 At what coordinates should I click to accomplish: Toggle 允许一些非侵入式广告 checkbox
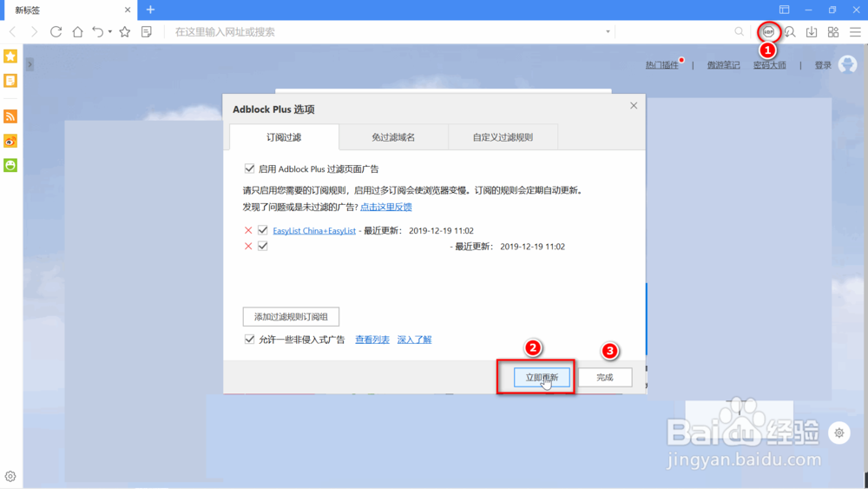[250, 340]
